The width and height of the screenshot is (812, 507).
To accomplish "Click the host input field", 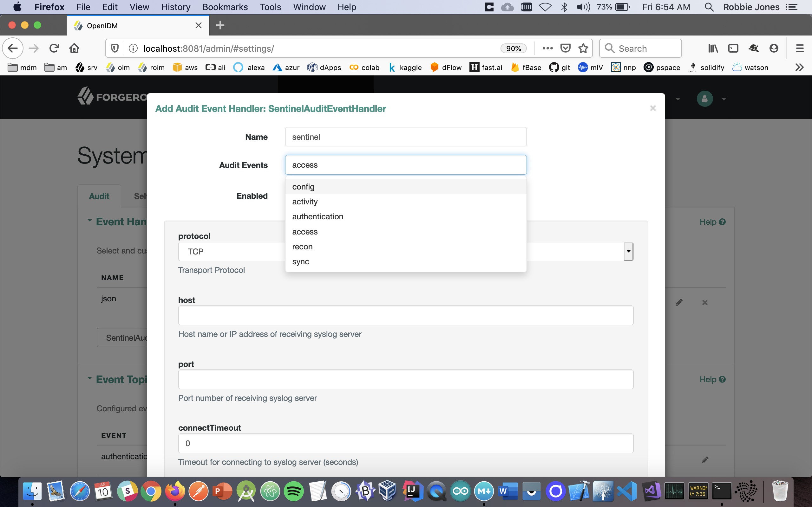I will coord(405,315).
